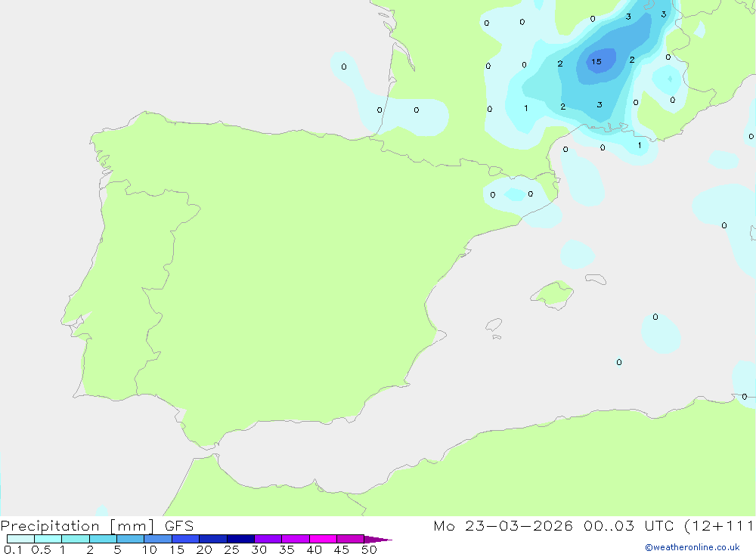Click the "35" legend scale label
The height and width of the screenshot is (554, 756).
coord(287,549)
